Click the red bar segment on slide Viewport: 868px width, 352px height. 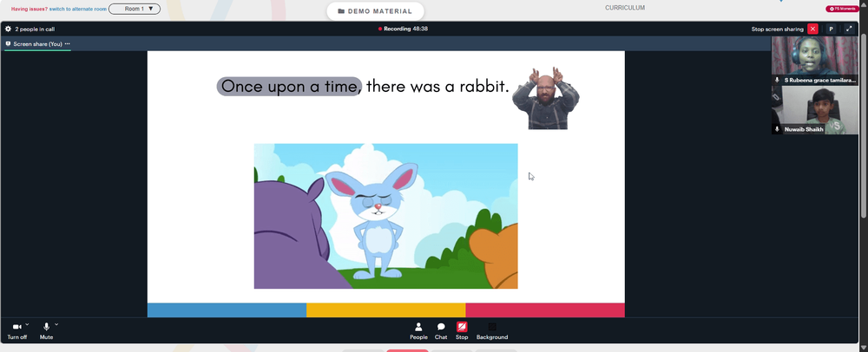coord(545,310)
